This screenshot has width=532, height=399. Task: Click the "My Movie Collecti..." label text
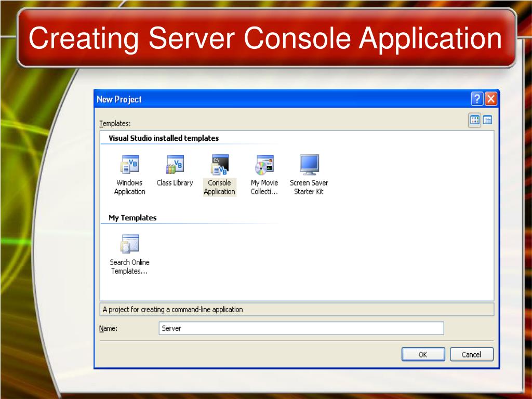click(264, 187)
